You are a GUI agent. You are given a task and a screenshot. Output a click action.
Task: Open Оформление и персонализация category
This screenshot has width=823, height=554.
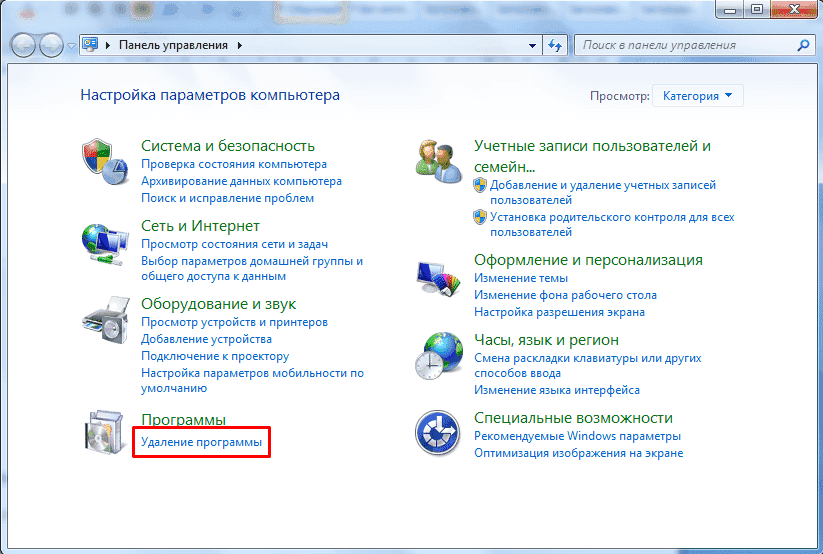point(588,260)
